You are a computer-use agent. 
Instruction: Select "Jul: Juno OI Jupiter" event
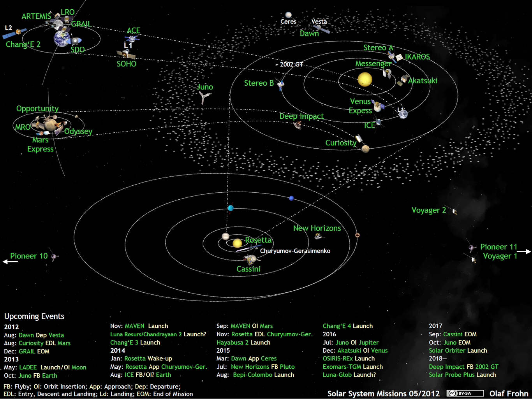click(x=351, y=343)
